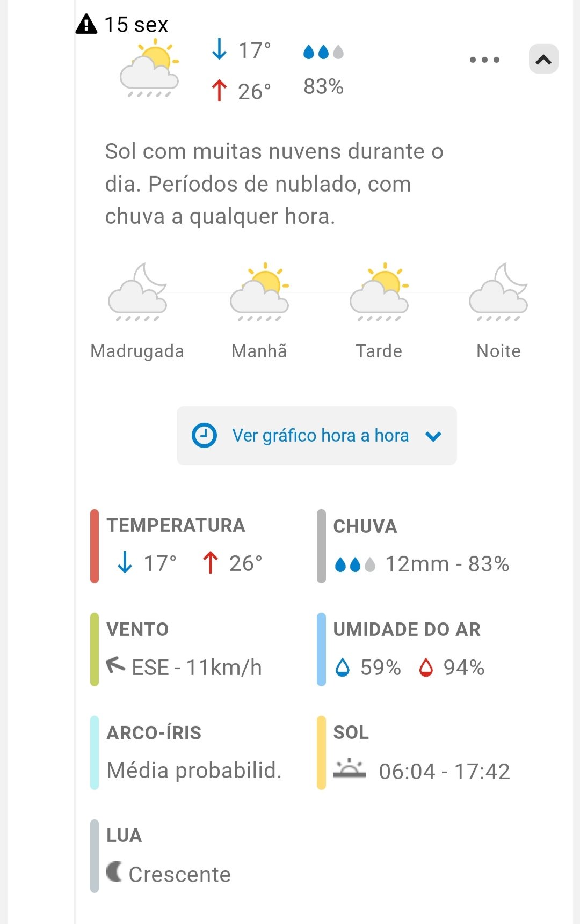Tap the red bar beside TEMPERATURA
Image resolution: width=580 pixels, height=924 pixels.
pos(95,546)
